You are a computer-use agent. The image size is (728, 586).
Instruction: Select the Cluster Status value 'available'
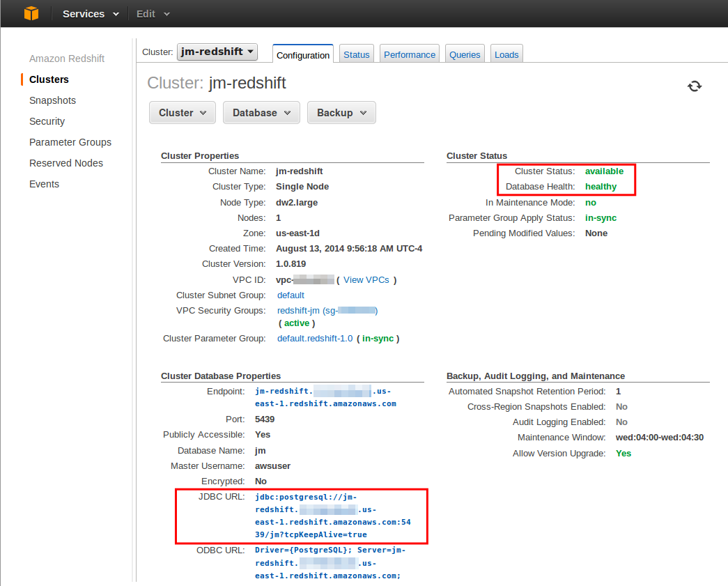pos(604,171)
